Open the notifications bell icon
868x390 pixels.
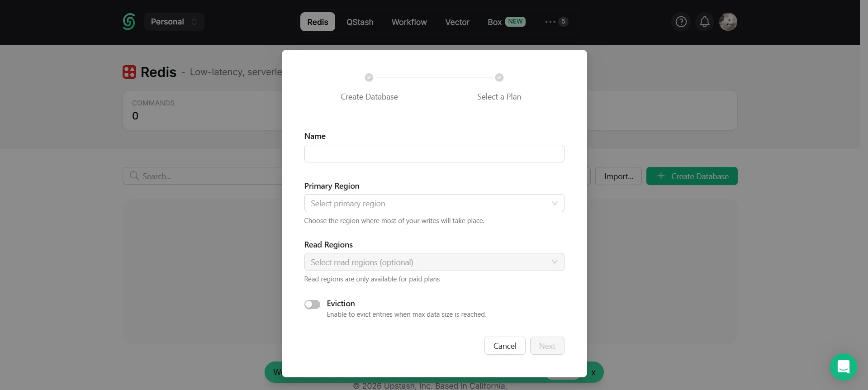(704, 22)
